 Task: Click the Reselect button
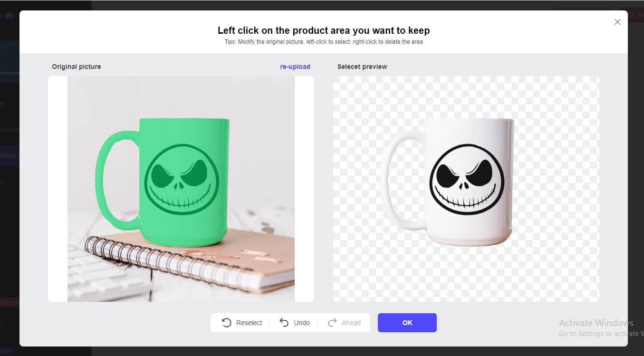tap(242, 323)
